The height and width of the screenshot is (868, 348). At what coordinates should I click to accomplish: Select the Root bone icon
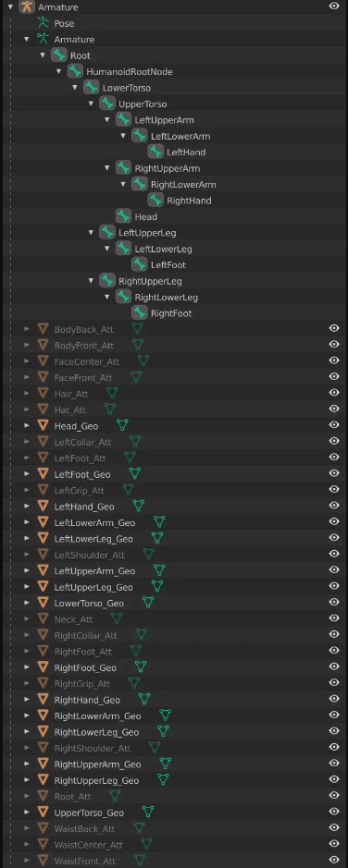[x=58, y=55]
